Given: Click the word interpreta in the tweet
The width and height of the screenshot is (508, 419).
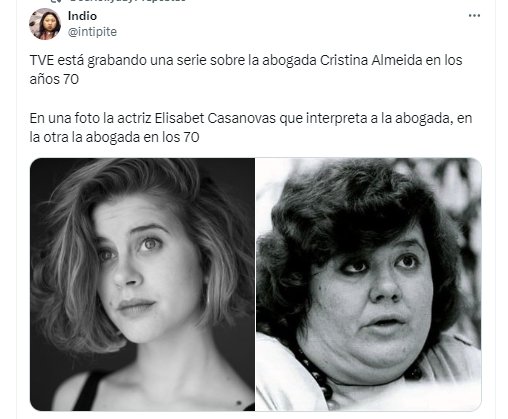Looking at the screenshot, I should (x=336, y=119).
